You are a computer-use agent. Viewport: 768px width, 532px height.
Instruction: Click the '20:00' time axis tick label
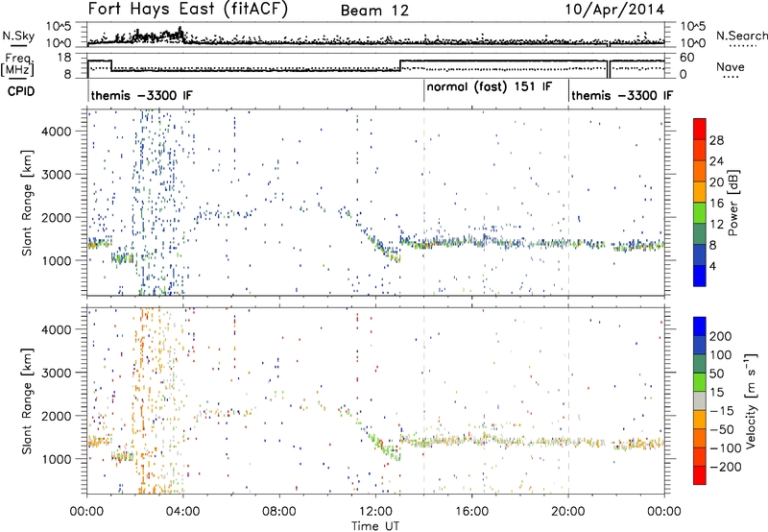pos(568,512)
